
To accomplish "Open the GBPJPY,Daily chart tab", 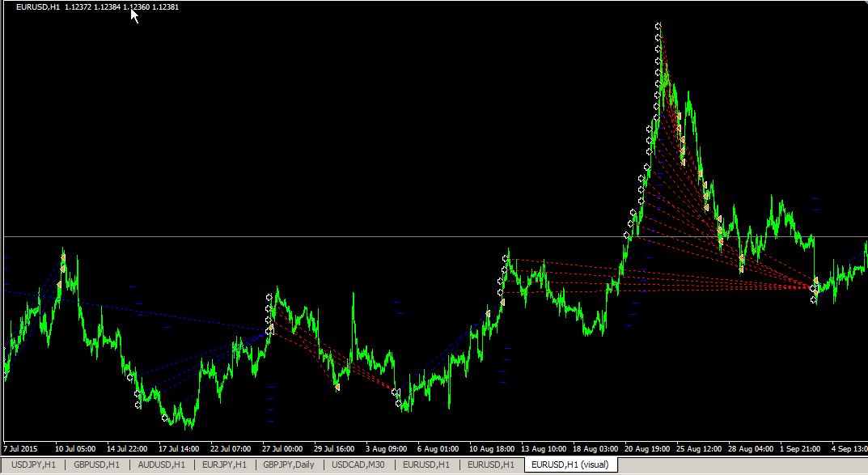I will point(289,464).
